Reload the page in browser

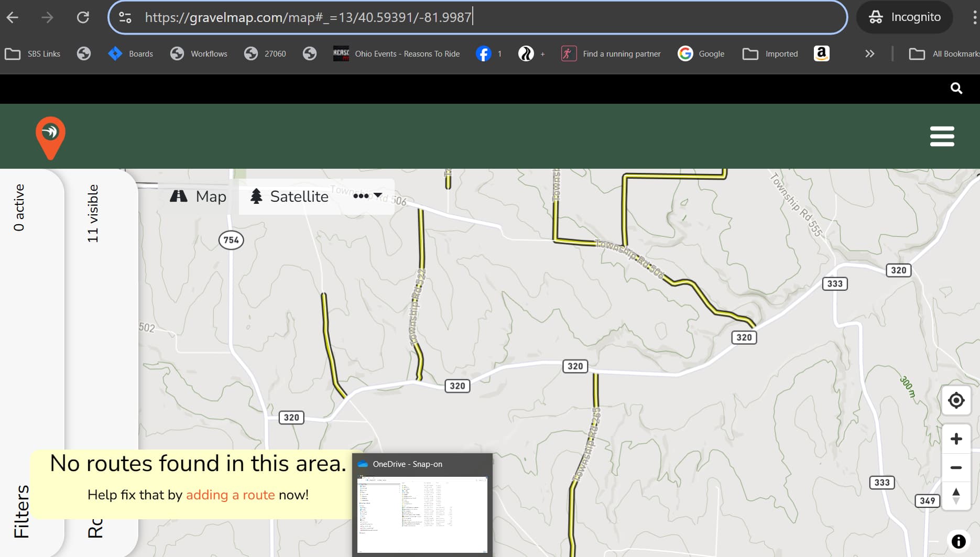[x=83, y=17]
